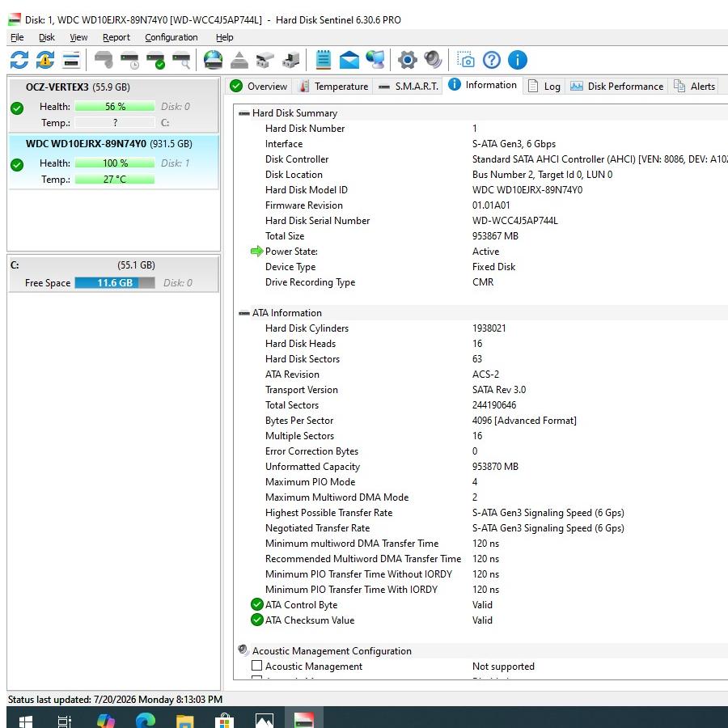Image resolution: width=728 pixels, height=728 pixels.
Task: Select the C: partition entry
Action: 113,274
